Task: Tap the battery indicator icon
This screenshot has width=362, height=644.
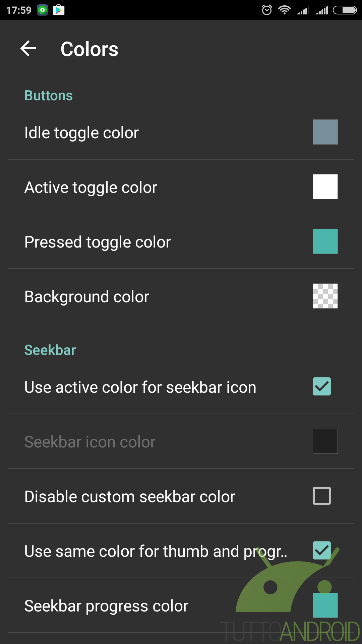Action: point(345,10)
